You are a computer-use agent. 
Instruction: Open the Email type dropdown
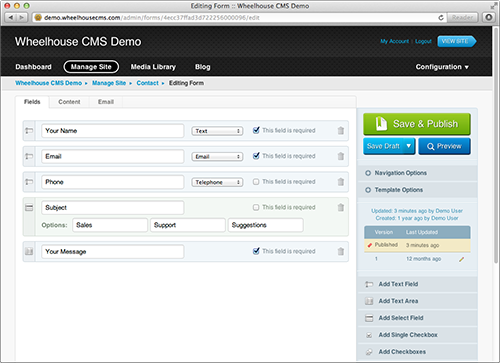click(217, 157)
